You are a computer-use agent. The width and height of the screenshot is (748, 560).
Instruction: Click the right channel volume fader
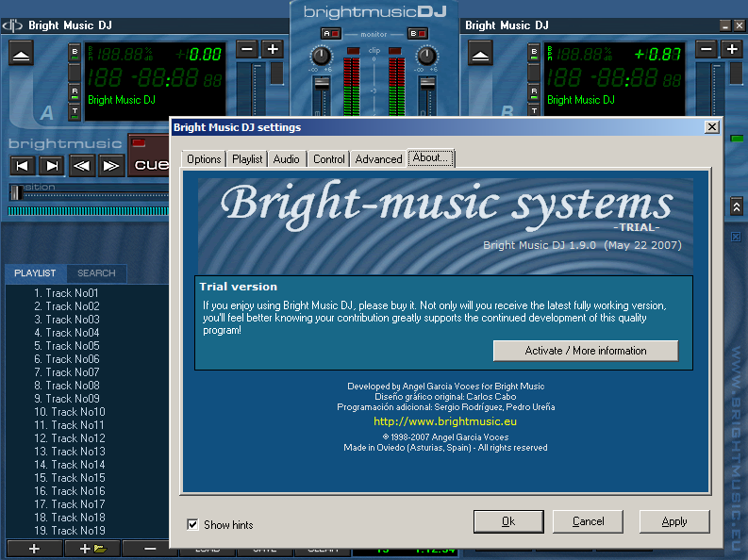[427, 84]
